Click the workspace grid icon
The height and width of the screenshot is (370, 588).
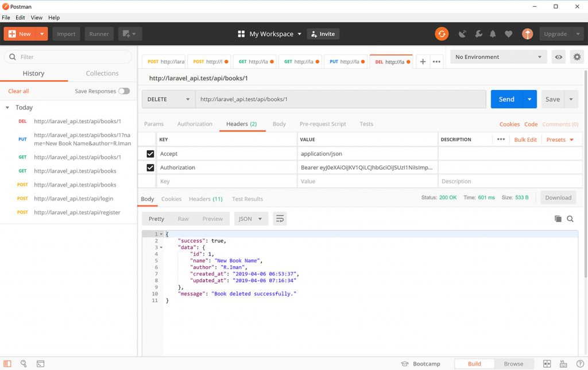coord(241,34)
